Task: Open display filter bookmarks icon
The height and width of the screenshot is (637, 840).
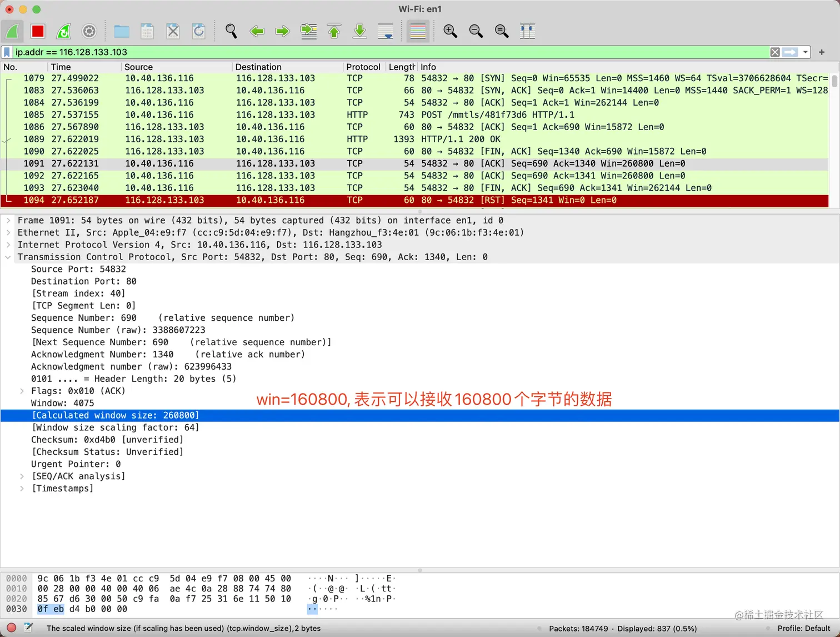Action: coord(7,52)
